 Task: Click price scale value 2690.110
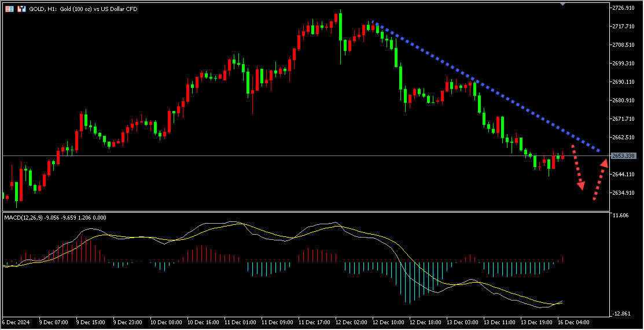pyautogui.click(x=625, y=81)
